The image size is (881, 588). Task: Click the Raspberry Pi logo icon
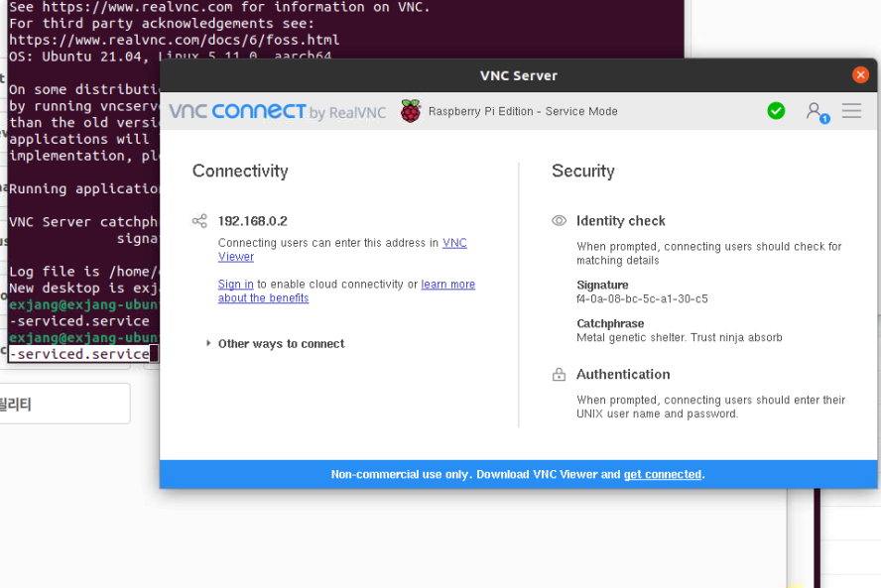411,111
